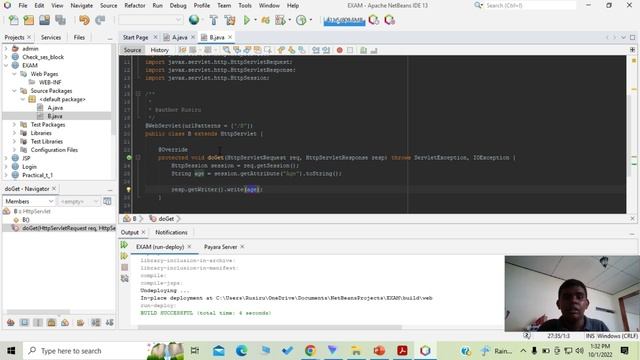
Task: Toggle sort by source in Navigator
Action: click(x=110, y=322)
